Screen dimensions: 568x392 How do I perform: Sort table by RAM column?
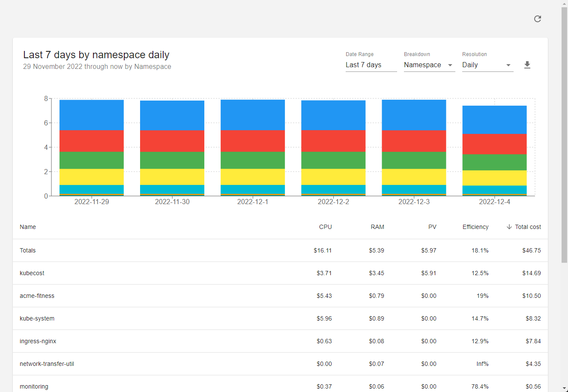pos(377,227)
